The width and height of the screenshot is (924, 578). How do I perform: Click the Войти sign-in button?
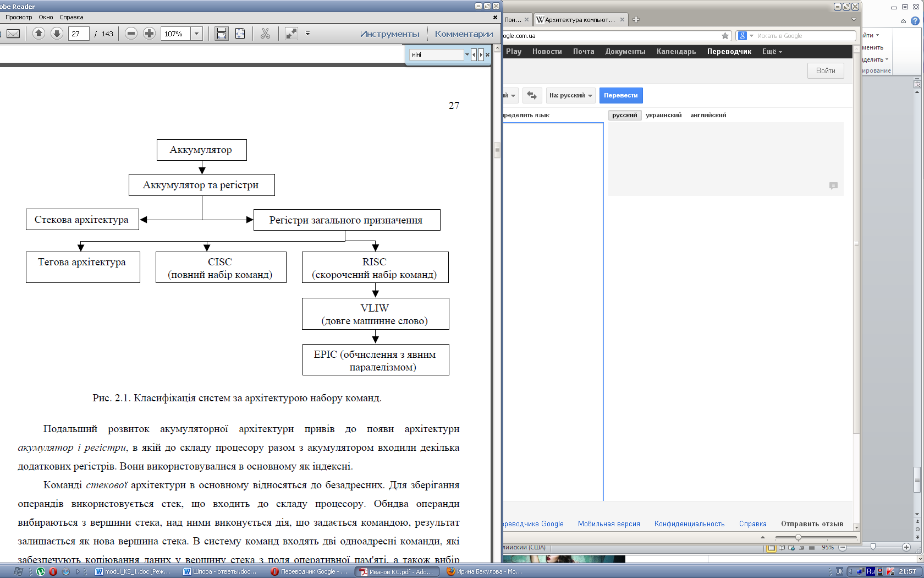pyautogui.click(x=826, y=70)
